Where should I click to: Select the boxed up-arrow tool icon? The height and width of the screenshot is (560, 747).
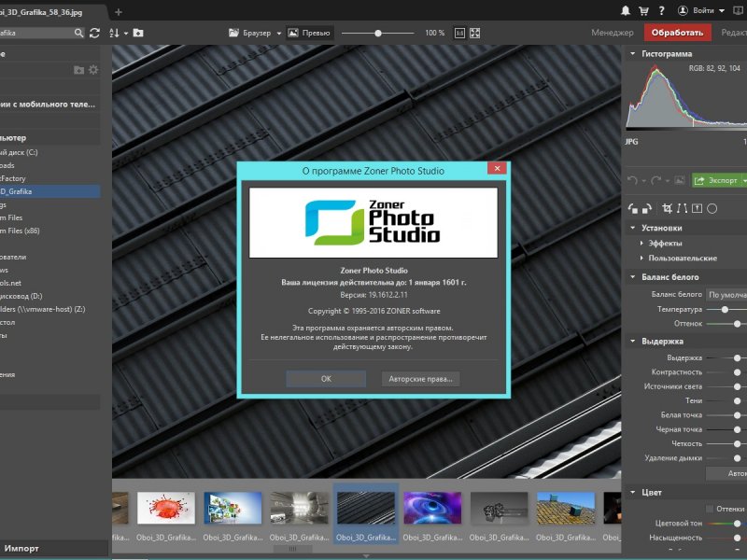pos(697,208)
